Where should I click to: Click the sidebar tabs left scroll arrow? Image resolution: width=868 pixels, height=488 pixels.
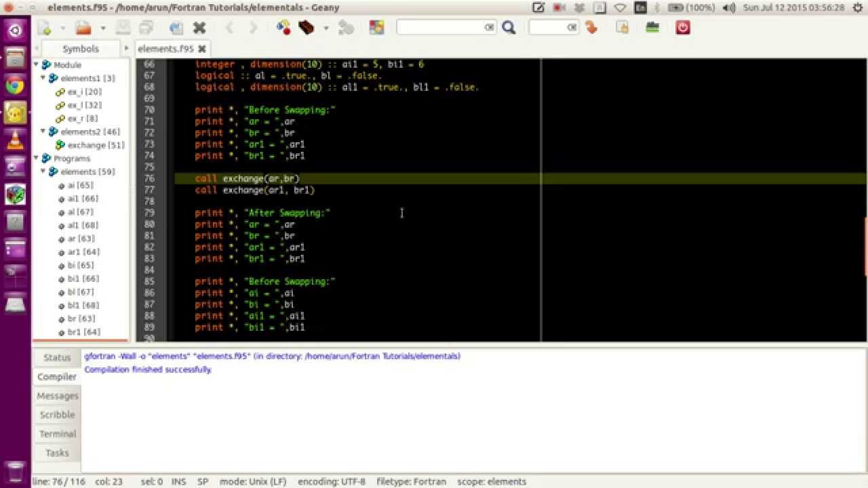36,49
